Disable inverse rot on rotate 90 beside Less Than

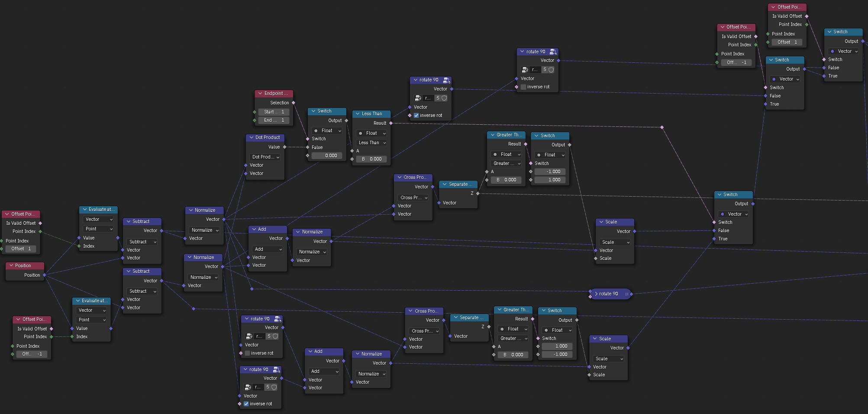(416, 116)
